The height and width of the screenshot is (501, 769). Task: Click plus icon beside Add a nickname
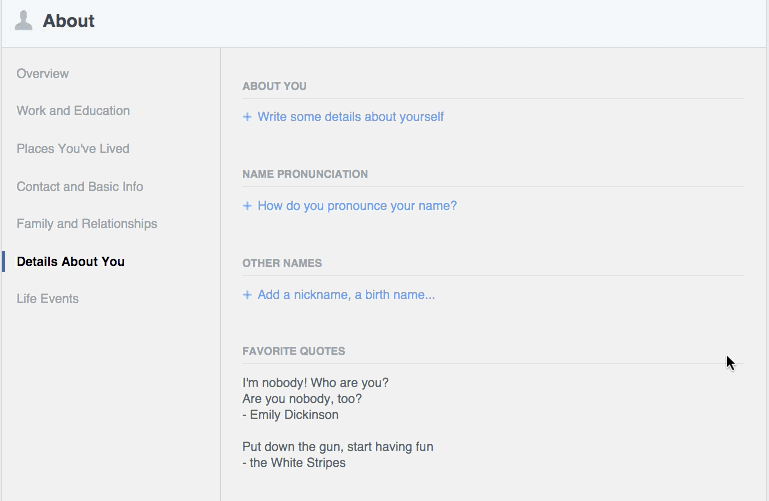[247, 295]
